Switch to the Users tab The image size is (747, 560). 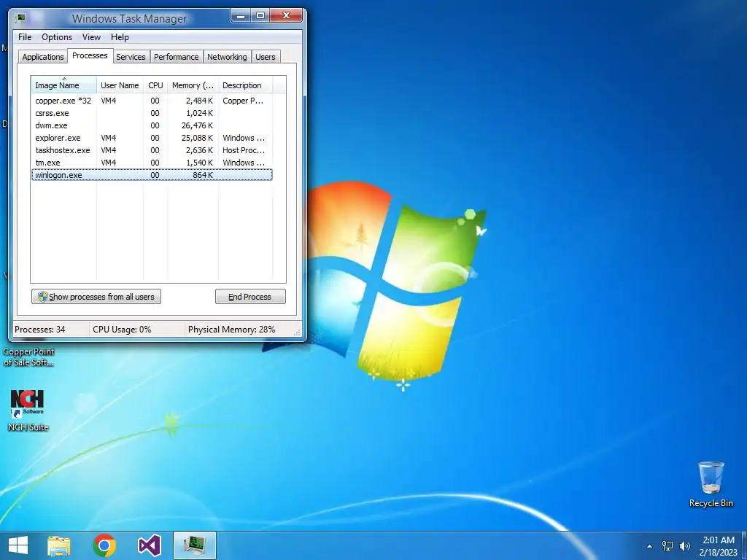point(265,57)
